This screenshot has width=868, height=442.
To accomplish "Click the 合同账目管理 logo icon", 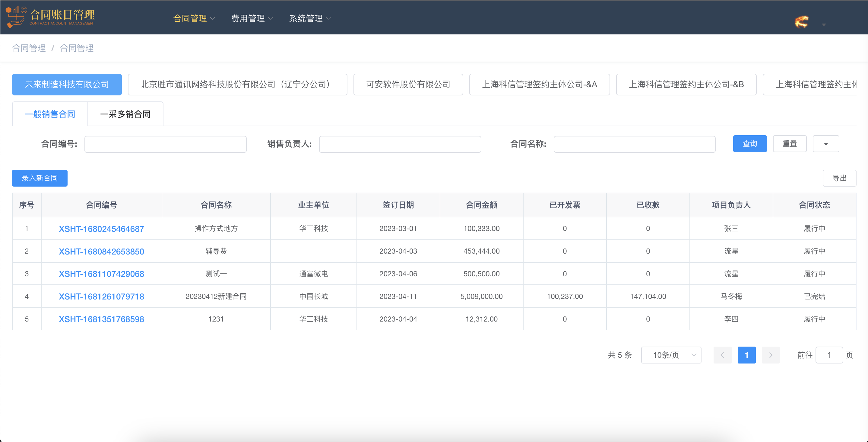I will [x=16, y=17].
